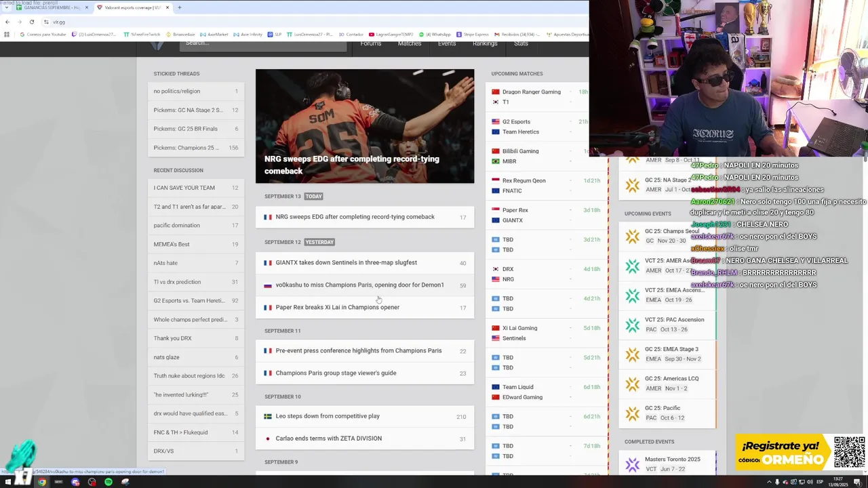Open the DRX/VS discussion thread
This screenshot has width=868, height=488.
(196, 451)
